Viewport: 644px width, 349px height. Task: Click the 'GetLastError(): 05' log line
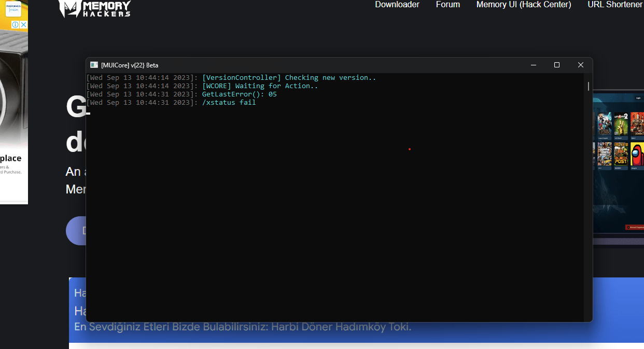tap(181, 94)
